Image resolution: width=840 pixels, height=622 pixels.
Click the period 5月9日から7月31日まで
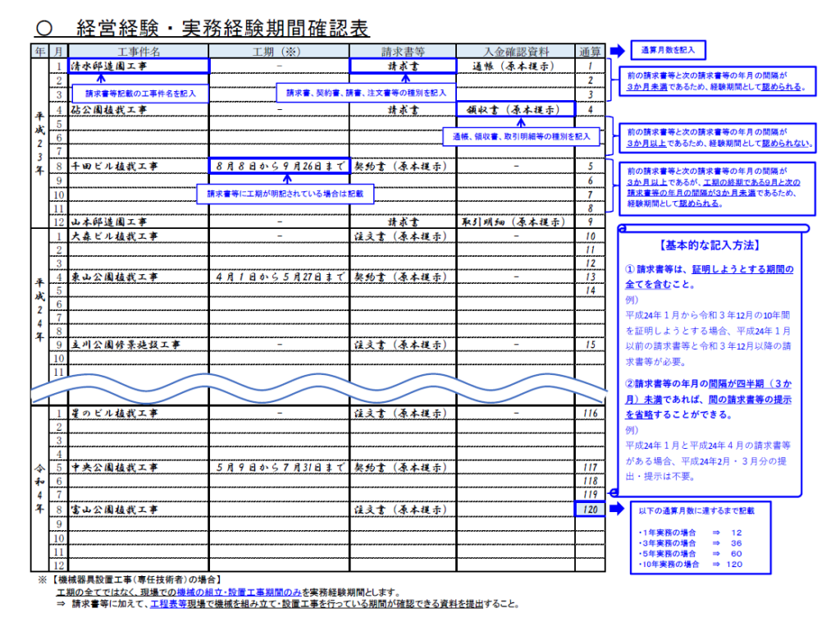pos(280,468)
